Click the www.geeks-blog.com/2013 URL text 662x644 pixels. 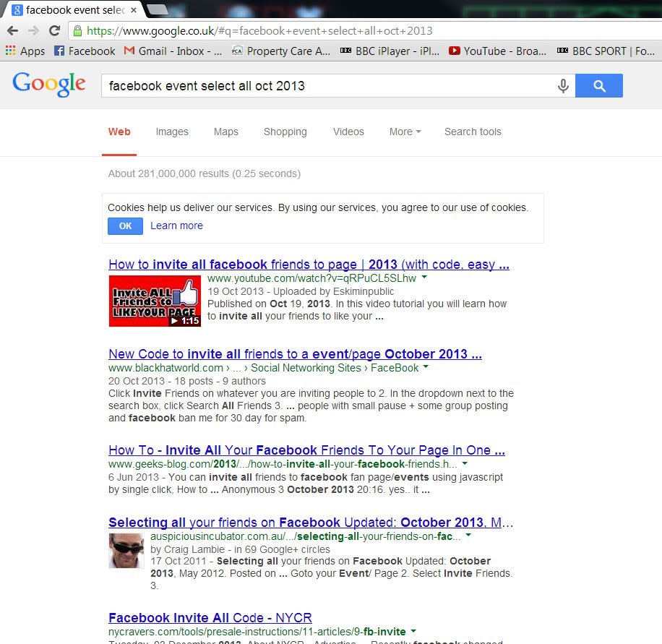tap(283, 464)
